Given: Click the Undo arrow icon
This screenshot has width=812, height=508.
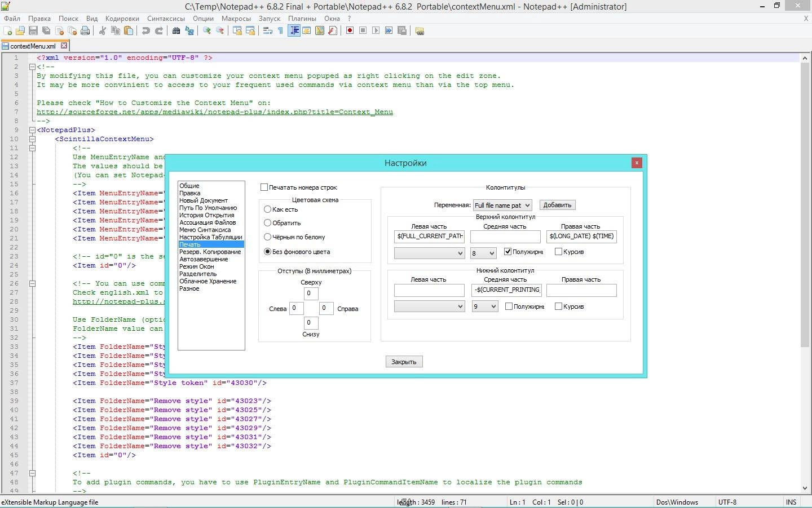Looking at the screenshot, I should pos(146,30).
